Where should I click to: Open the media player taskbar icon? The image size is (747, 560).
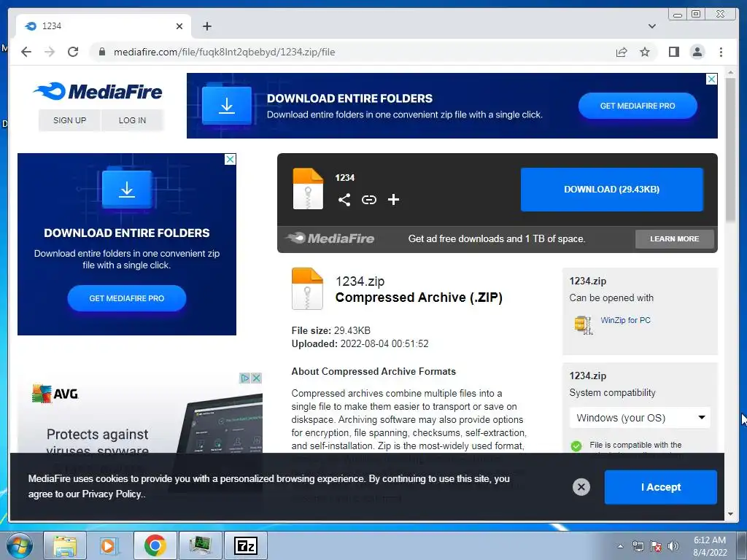pyautogui.click(x=109, y=545)
